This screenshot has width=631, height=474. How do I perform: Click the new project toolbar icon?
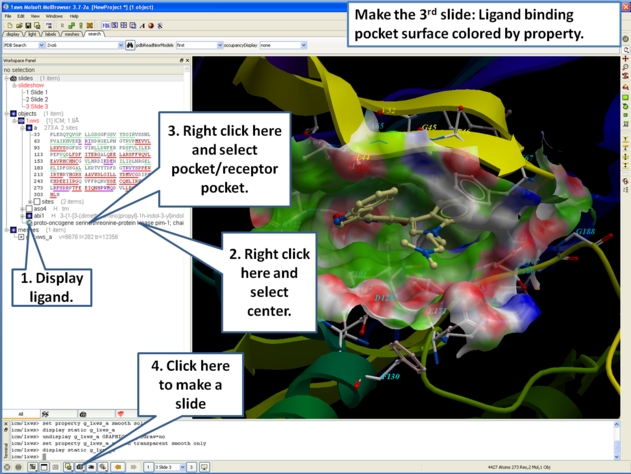8,26
